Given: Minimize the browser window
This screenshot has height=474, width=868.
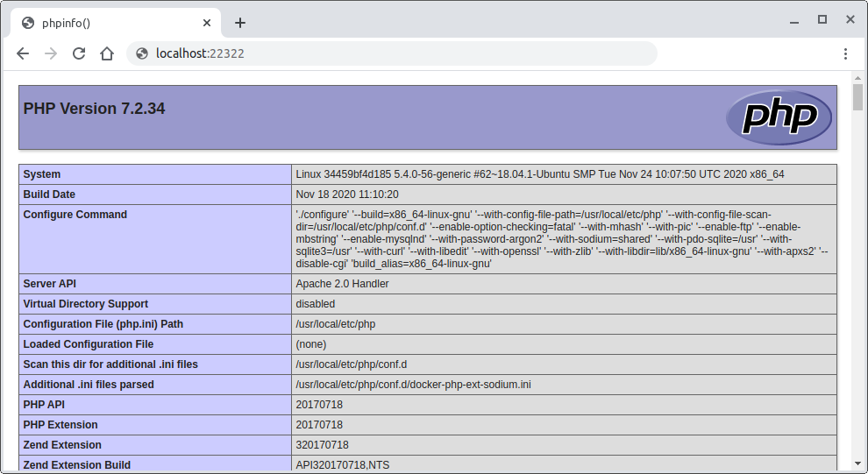Looking at the screenshot, I should pyautogui.click(x=794, y=19).
